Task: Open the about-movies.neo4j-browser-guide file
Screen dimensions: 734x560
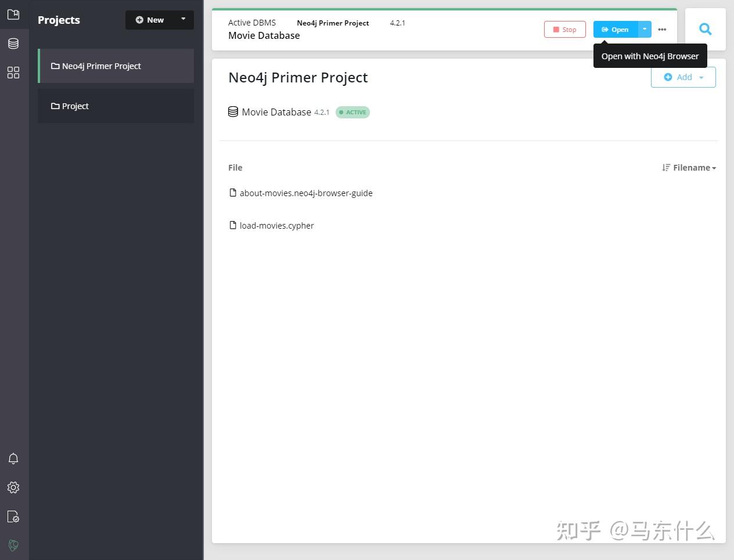Action: click(x=306, y=193)
